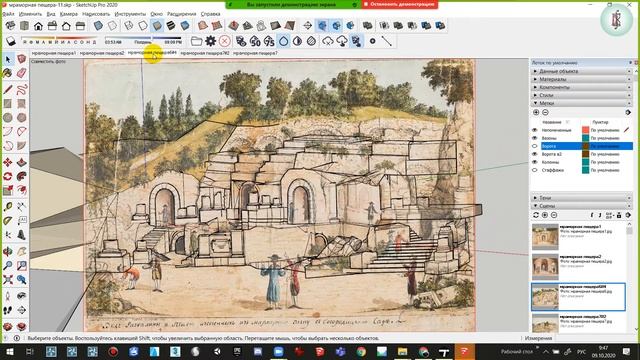Collapse the Метки panel
640x360 pixels.
point(581,103)
